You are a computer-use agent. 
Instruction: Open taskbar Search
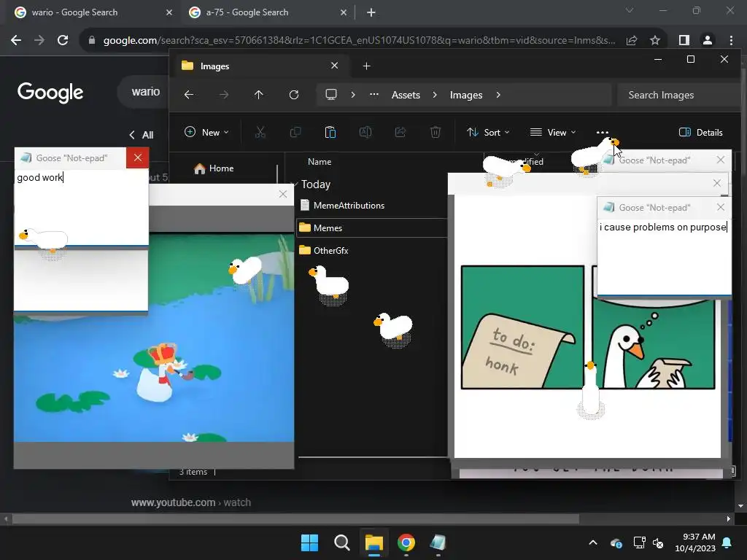tap(341, 542)
